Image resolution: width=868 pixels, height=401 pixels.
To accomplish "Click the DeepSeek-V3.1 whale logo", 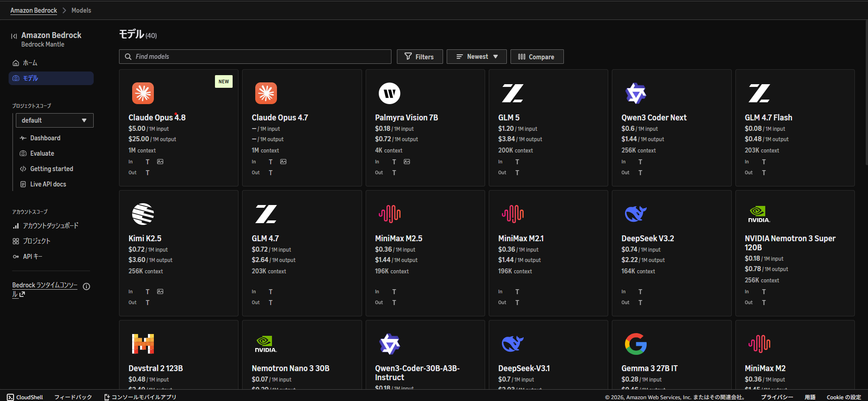I will 513,344.
